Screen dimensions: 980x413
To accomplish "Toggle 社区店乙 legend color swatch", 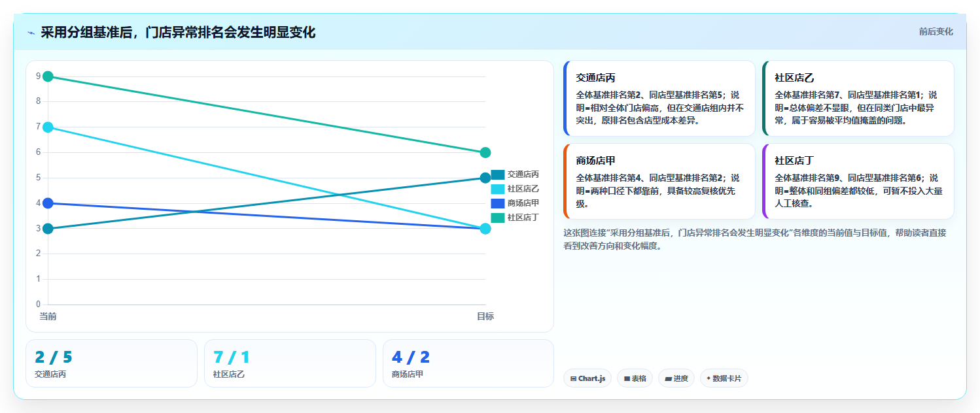I will pyautogui.click(x=497, y=189).
